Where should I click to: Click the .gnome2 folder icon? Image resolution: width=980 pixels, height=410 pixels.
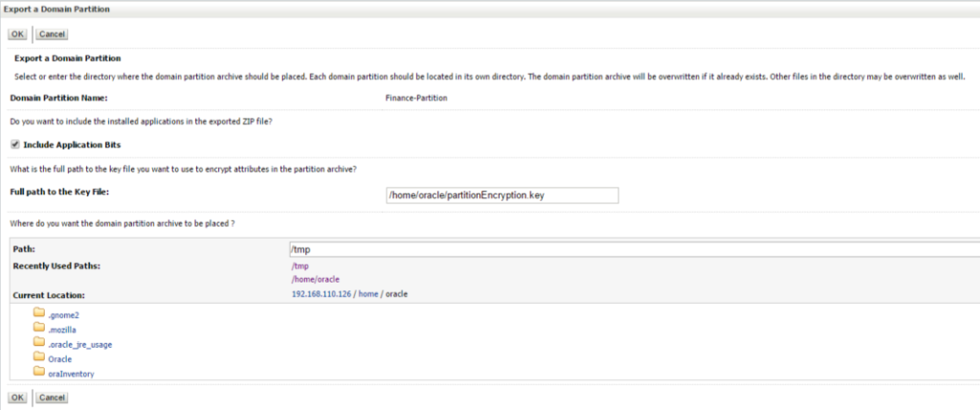pos(39,313)
